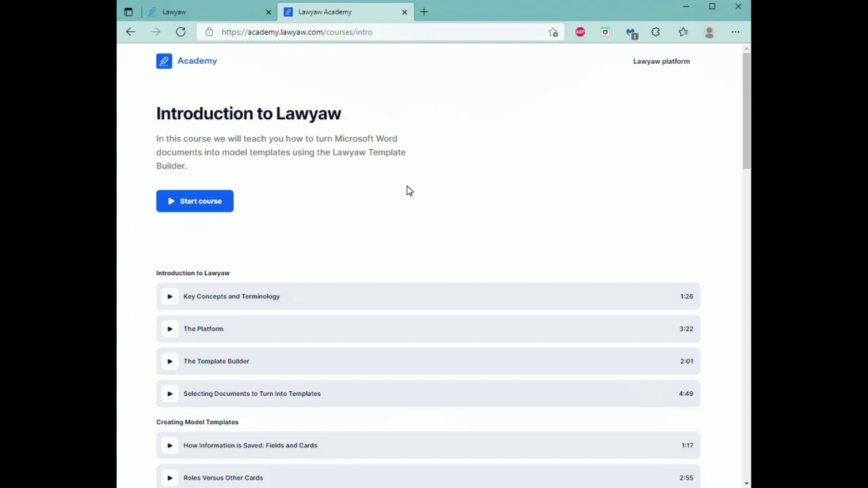Click the scrollbar up arrow
This screenshot has height=488, width=868.
(747, 48)
